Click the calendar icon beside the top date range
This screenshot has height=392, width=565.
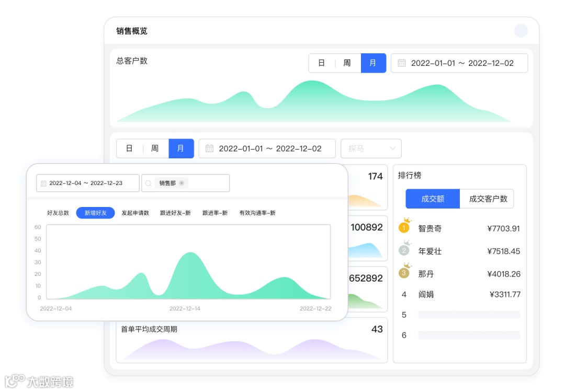coord(401,63)
